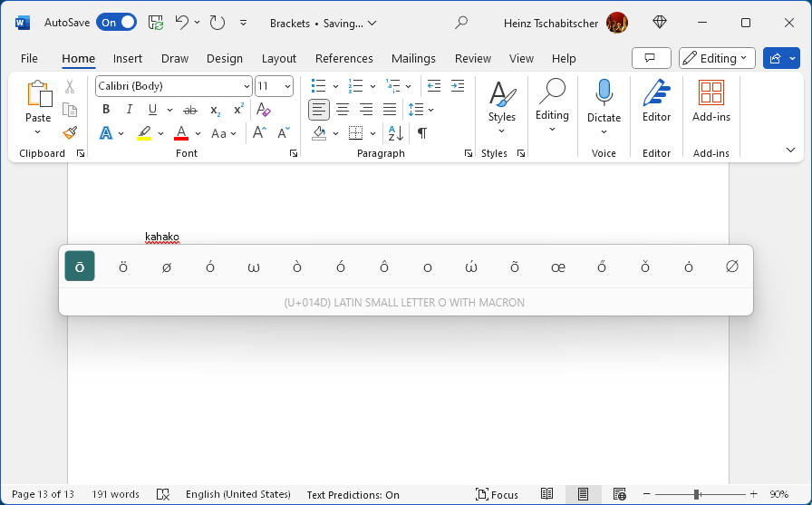Pick the selected ō macron character
The height and width of the screenshot is (505, 812).
[80, 266]
